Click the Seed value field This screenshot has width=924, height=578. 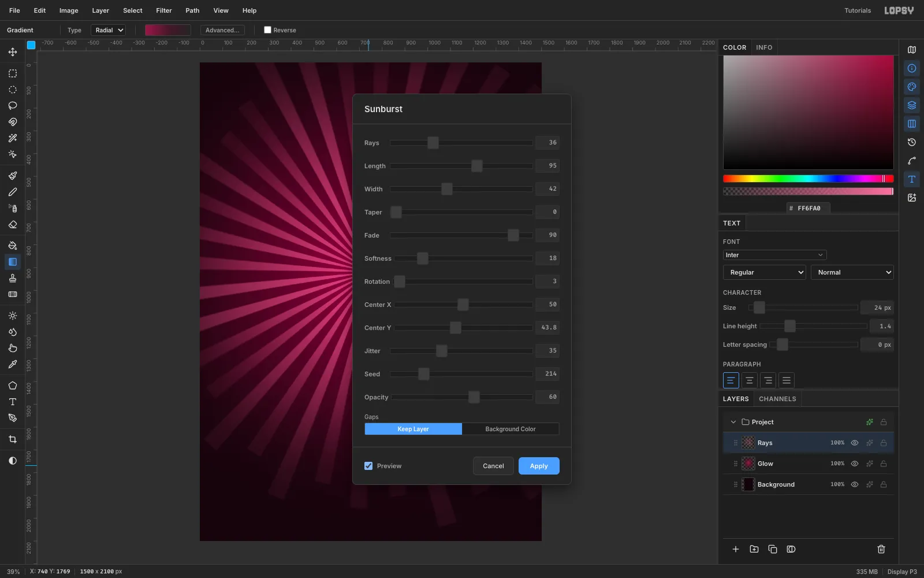tap(547, 374)
